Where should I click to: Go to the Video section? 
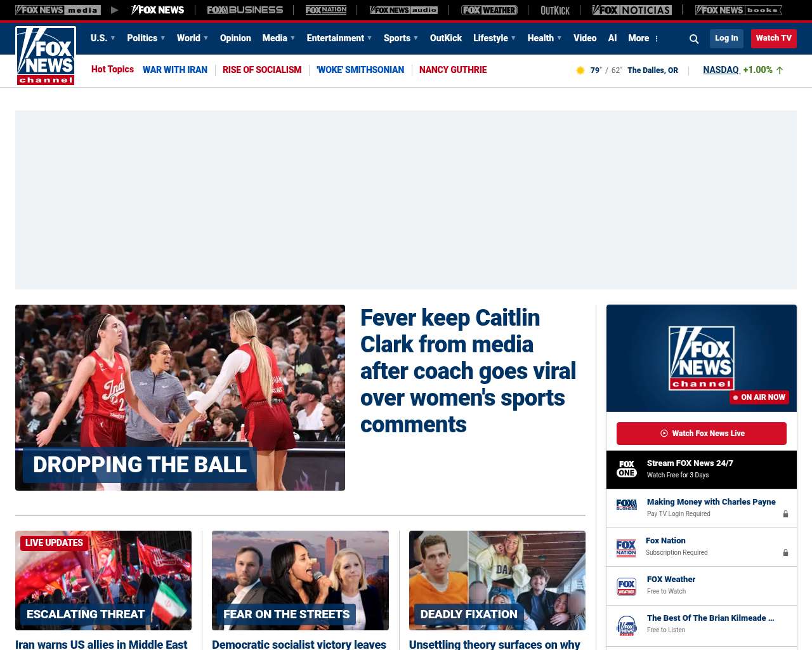click(x=585, y=38)
